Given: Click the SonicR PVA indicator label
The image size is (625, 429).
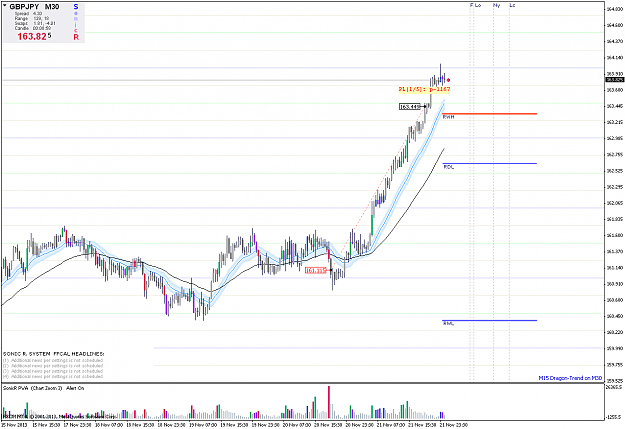Looking at the screenshot, I should pos(43,388).
